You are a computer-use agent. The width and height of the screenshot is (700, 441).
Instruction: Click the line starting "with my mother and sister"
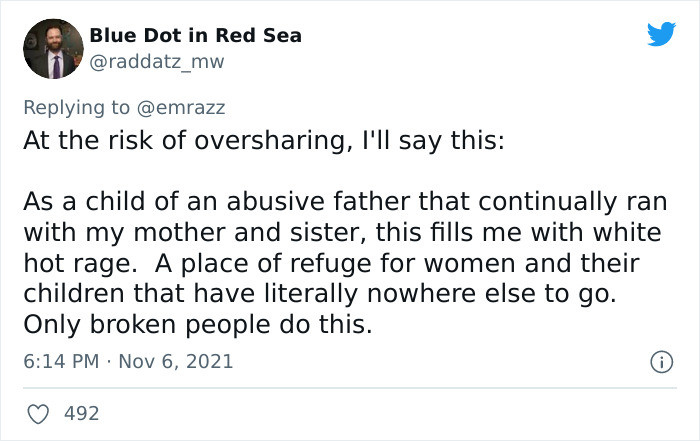point(341,233)
